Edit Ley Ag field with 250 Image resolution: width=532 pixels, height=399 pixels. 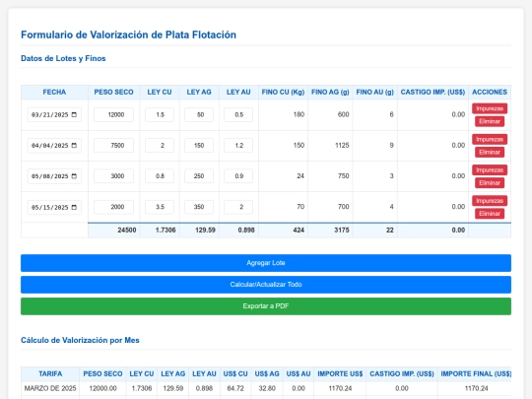tap(199, 176)
